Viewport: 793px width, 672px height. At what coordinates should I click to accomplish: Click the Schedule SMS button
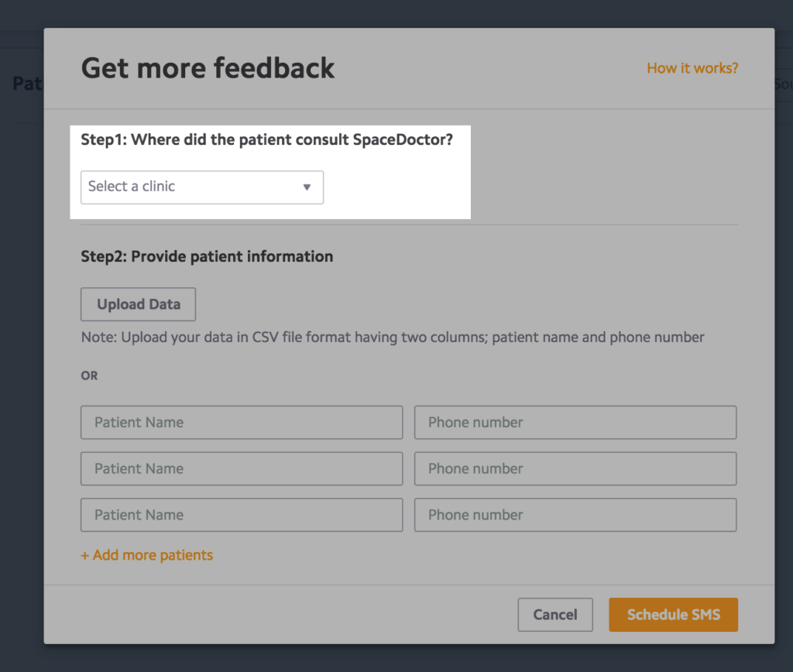pyautogui.click(x=672, y=614)
